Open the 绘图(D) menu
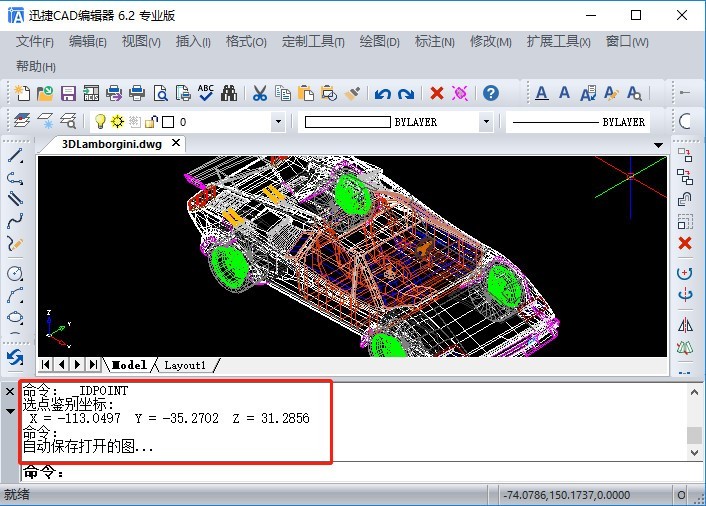The width and height of the screenshot is (706, 506). (x=379, y=41)
